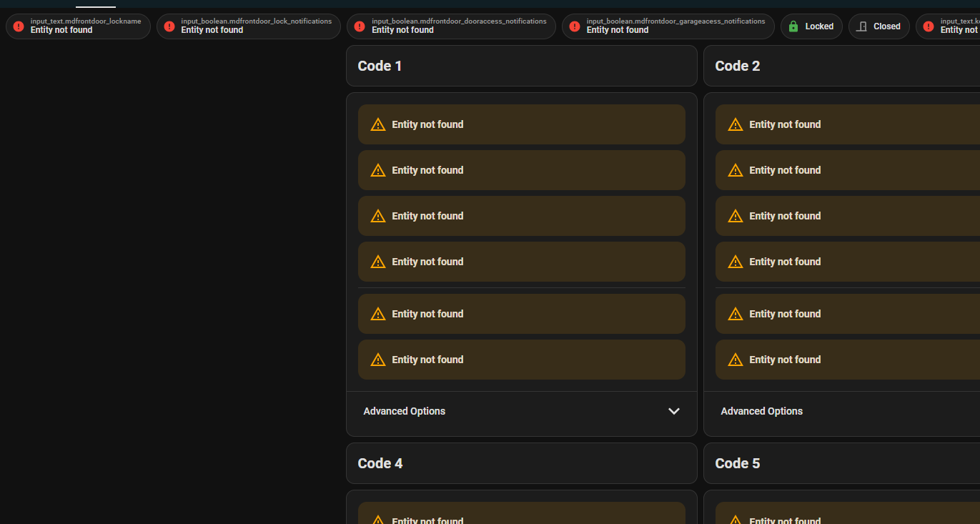Click the Code 5 card heading
Viewport: 980px width, 524px height.
(x=737, y=463)
